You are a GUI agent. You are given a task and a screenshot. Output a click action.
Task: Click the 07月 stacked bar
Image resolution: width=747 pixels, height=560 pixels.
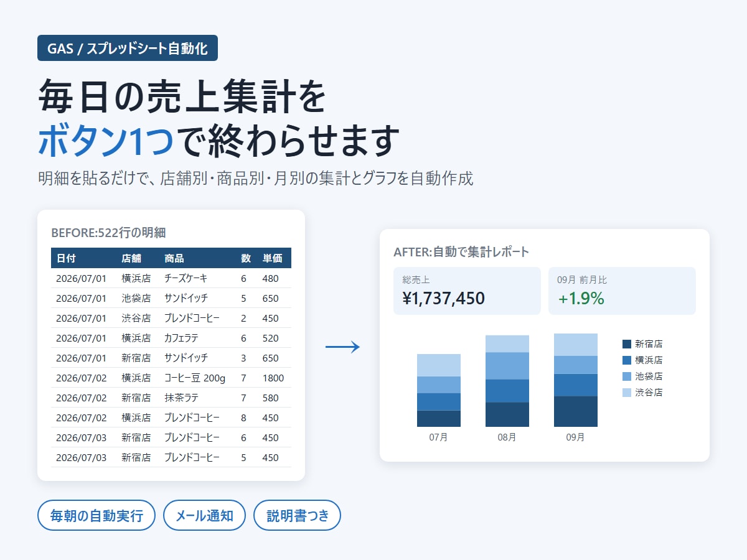tap(439, 390)
